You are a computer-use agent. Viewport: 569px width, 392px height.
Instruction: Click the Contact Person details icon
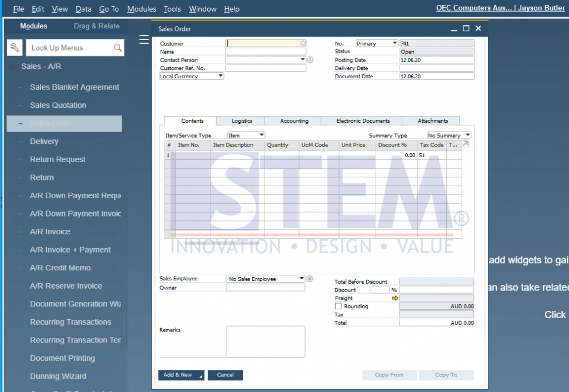point(310,60)
